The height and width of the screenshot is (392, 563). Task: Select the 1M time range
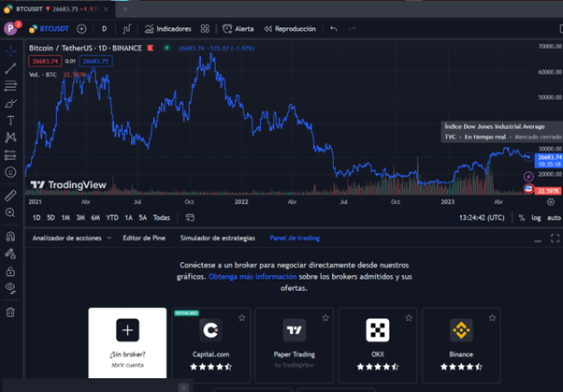[x=65, y=218]
